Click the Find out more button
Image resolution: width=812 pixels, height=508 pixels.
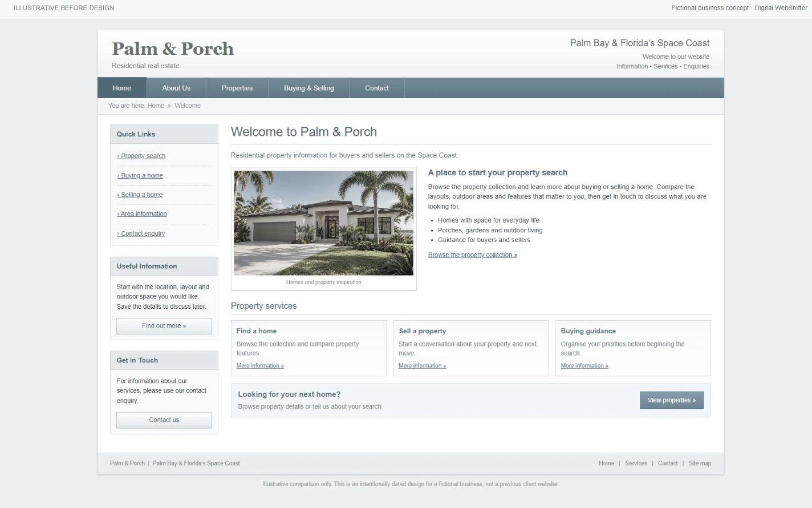[x=164, y=326]
